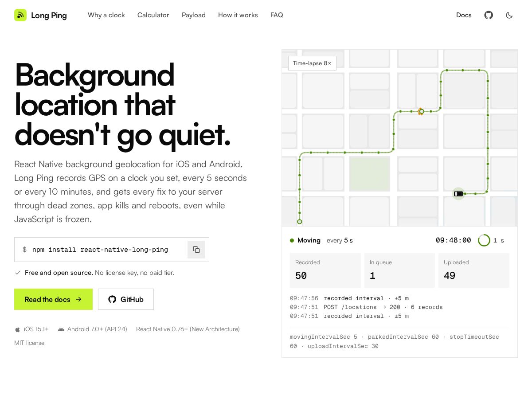Select the npm install react-native-long-ping text
Viewport: 532px width, 399px height.
100,250
